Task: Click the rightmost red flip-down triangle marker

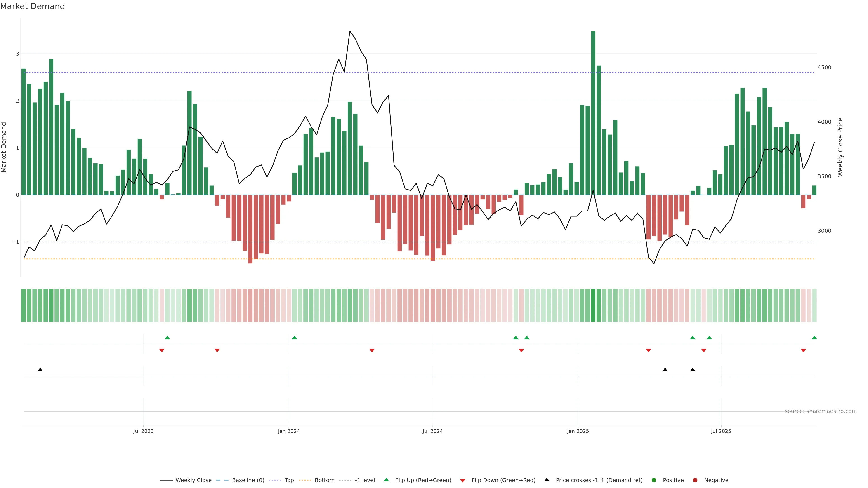Action: pos(803,351)
